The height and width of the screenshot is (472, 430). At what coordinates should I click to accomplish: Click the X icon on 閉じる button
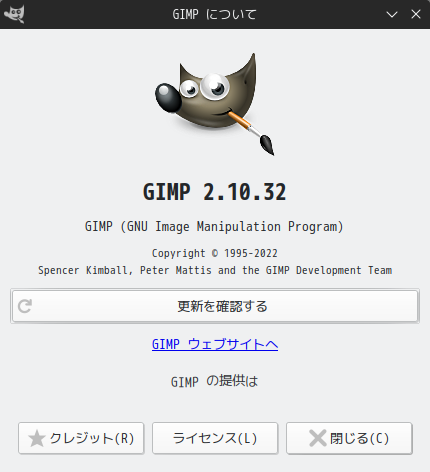point(318,438)
